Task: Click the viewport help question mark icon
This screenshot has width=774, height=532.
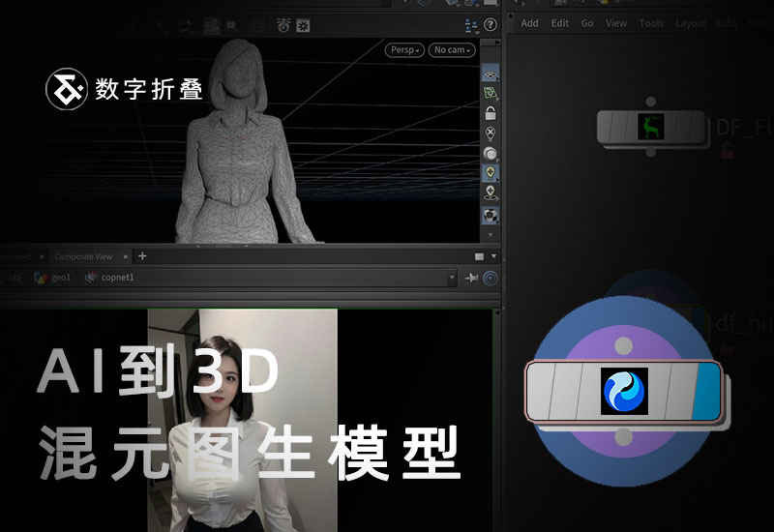Action: point(491,24)
